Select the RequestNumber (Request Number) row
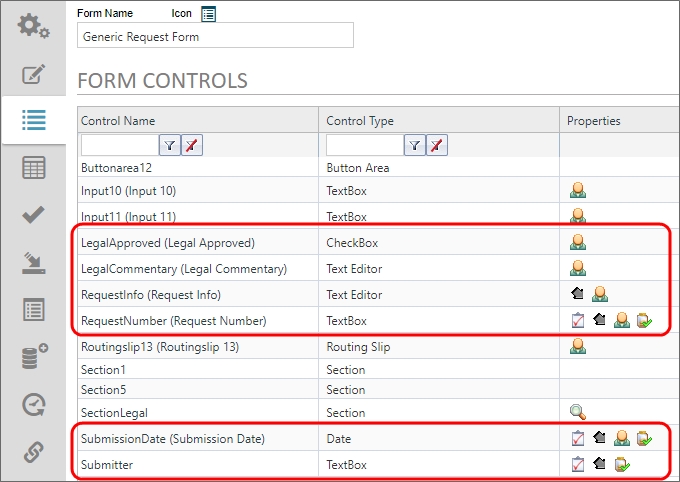 coord(173,321)
